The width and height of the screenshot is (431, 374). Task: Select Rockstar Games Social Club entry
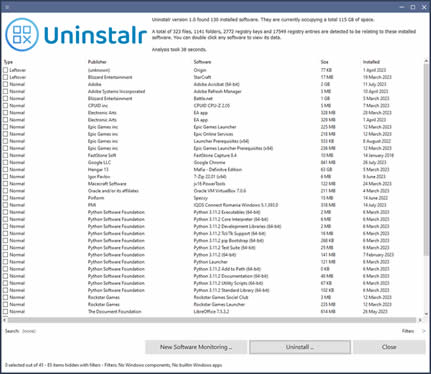click(x=221, y=297)
